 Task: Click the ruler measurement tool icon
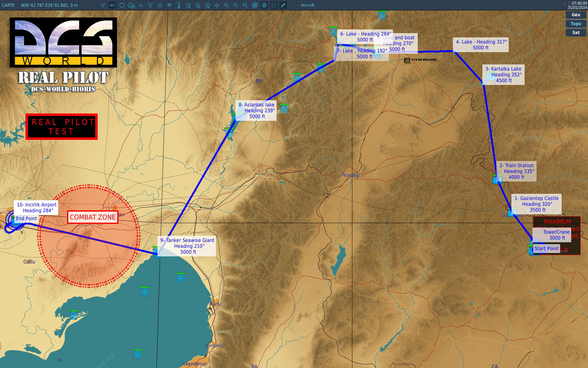(x=217, y=5)
